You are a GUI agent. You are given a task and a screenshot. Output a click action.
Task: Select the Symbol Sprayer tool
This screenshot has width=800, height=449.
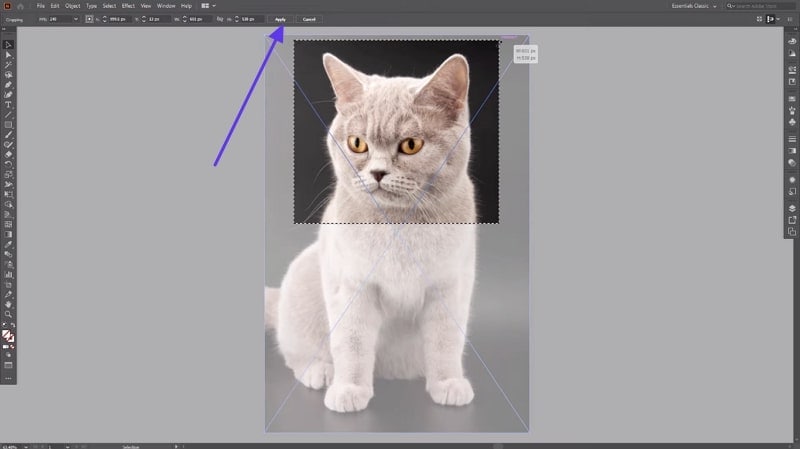[x=8, y=264]
